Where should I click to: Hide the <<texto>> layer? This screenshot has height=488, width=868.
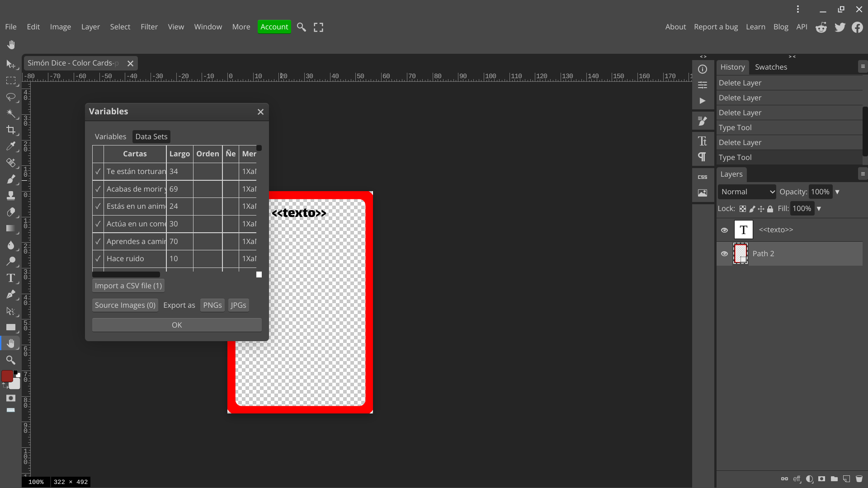pyautogui.click(x=725, y=230)
